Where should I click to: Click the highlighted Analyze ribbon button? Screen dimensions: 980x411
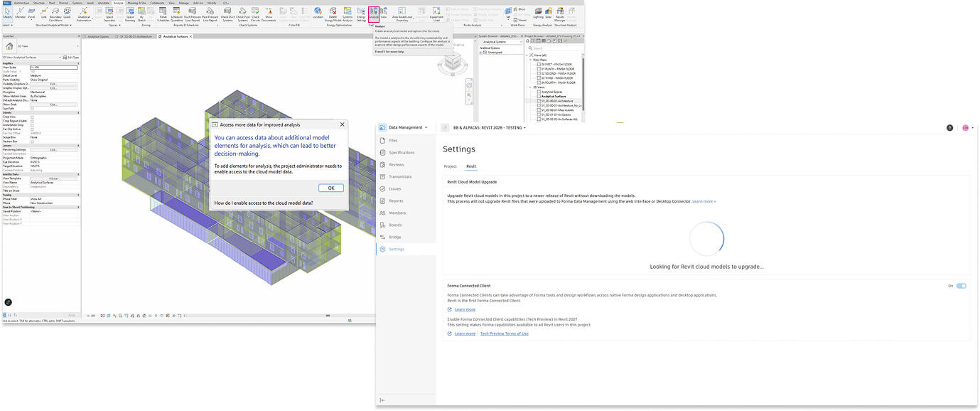tap(374, 14)
